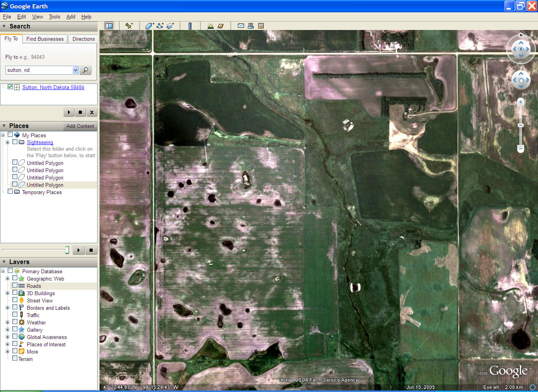Switch to the Find Businesses tab
The height and width of the screenshot is (392, 538).
[45, 39]
